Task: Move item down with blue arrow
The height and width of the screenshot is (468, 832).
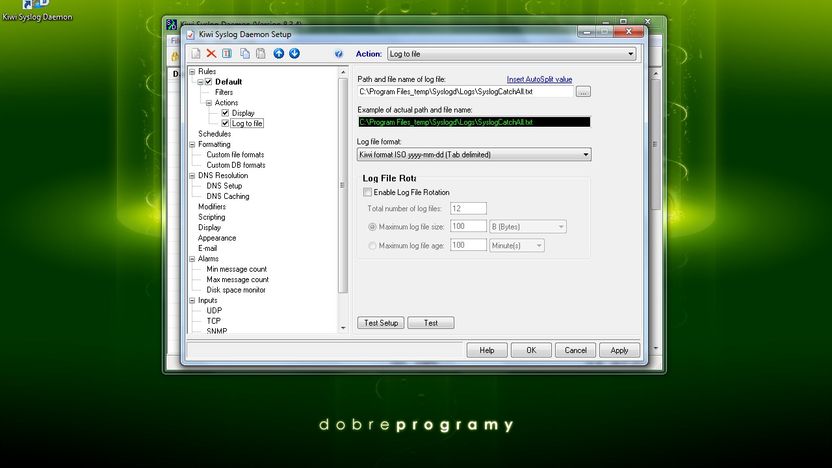Action: pos(294,54)
